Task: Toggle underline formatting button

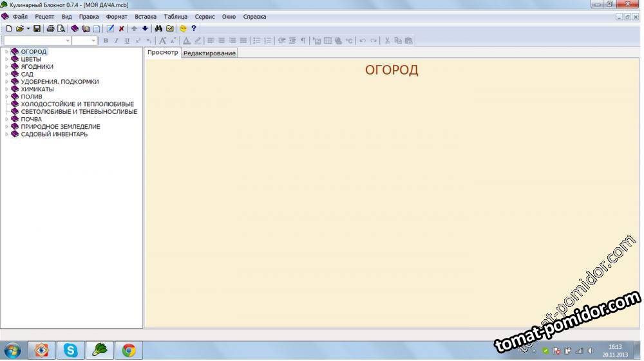Action: [x=128, y=41]
